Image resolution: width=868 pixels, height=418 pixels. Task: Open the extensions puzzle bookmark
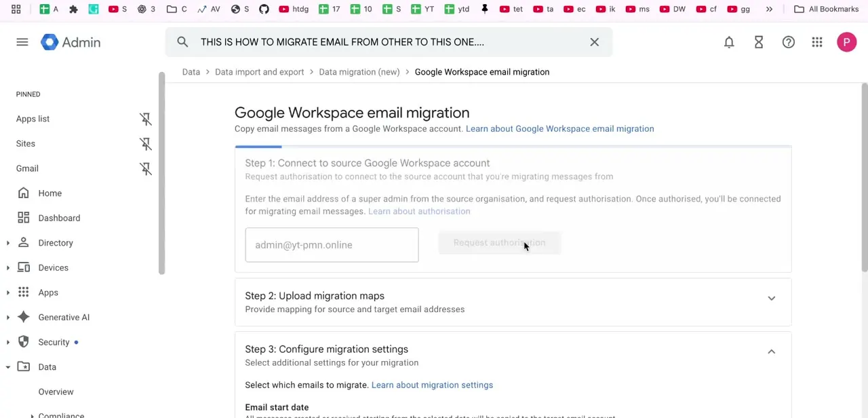click(x=73, y=9)
